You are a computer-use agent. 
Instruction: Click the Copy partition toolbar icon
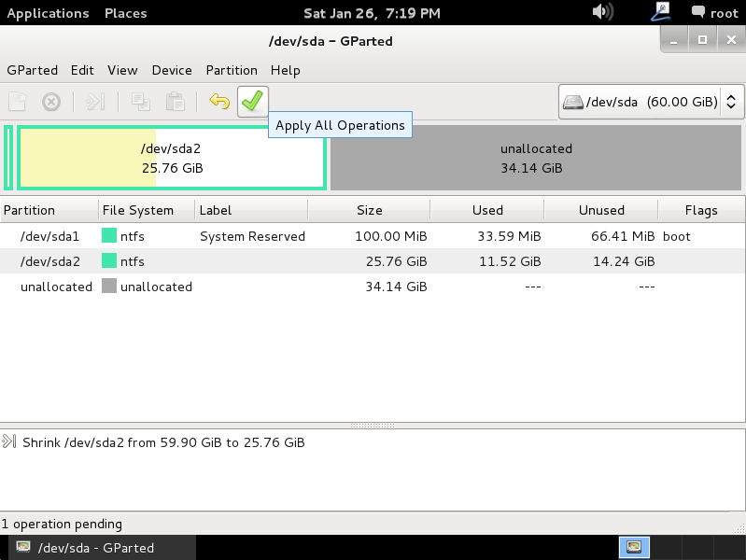coord(141,102)
